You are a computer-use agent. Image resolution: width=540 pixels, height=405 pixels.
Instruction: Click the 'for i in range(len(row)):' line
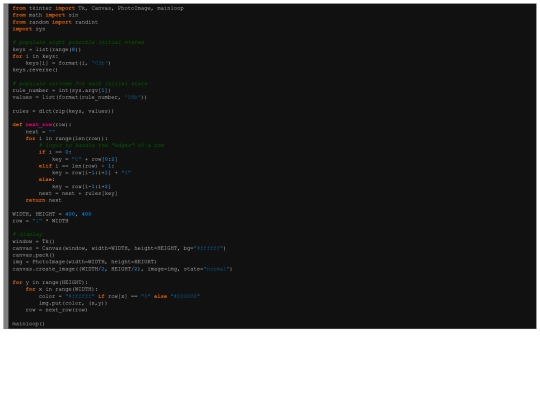(x=66, y=138)
